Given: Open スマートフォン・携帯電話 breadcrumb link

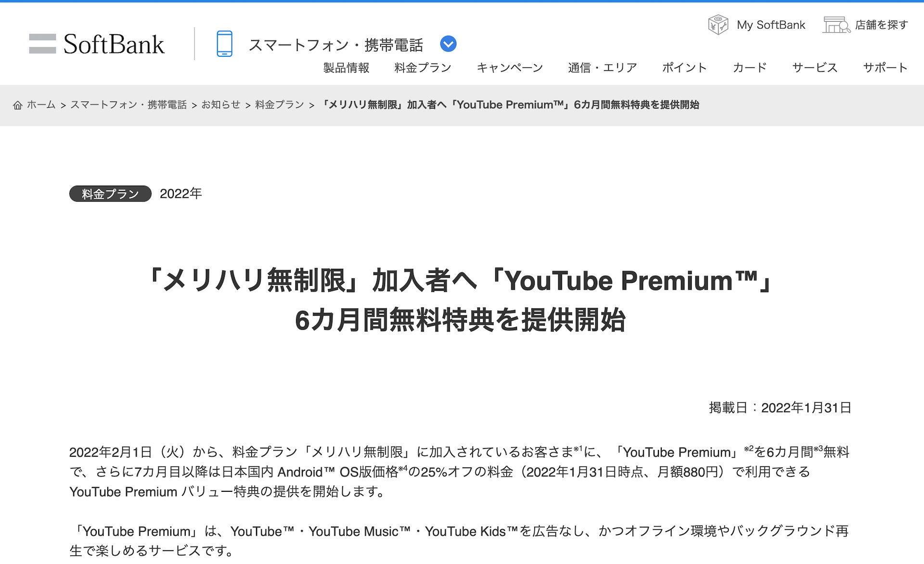Looking at the screenshot, I should (x=128, y=105).
